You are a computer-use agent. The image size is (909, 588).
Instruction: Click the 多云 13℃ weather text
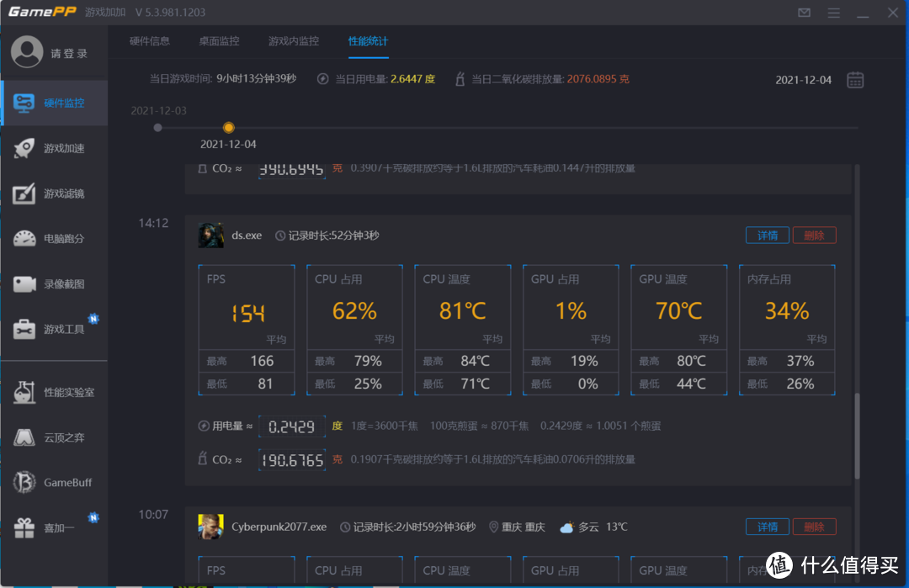coord(603,527)
